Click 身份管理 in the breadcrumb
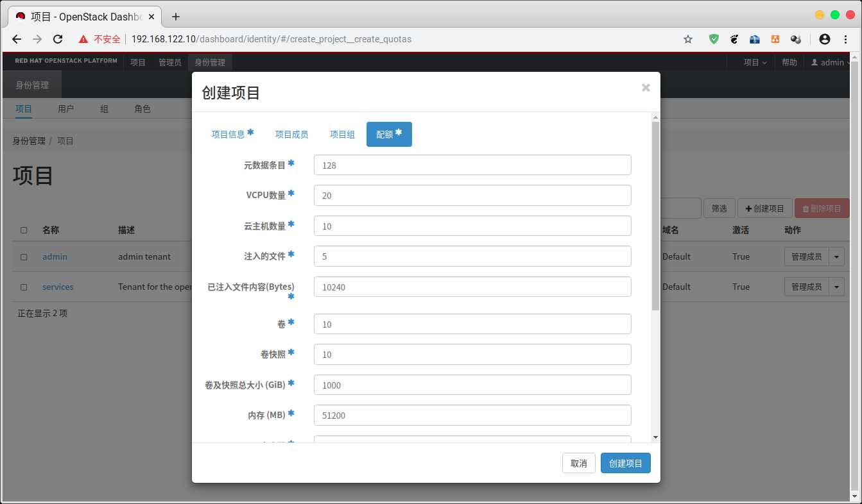The image size is (862, 504). pos(29,140)
